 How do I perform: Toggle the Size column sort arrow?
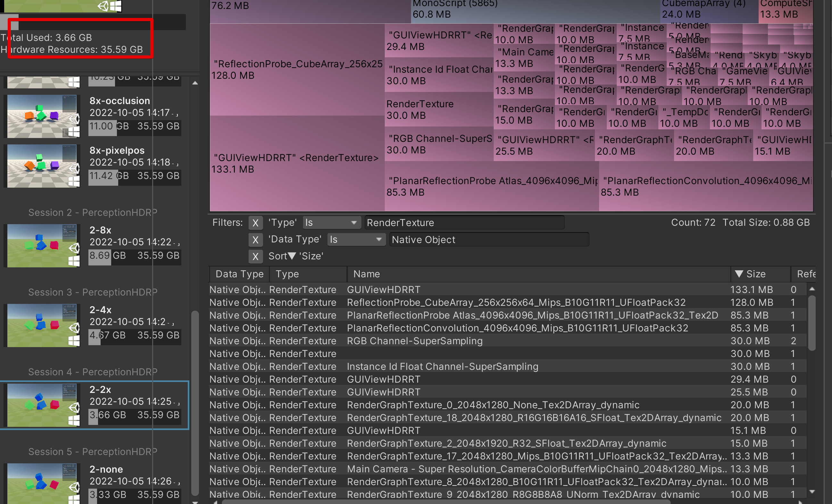coord(739,274)
